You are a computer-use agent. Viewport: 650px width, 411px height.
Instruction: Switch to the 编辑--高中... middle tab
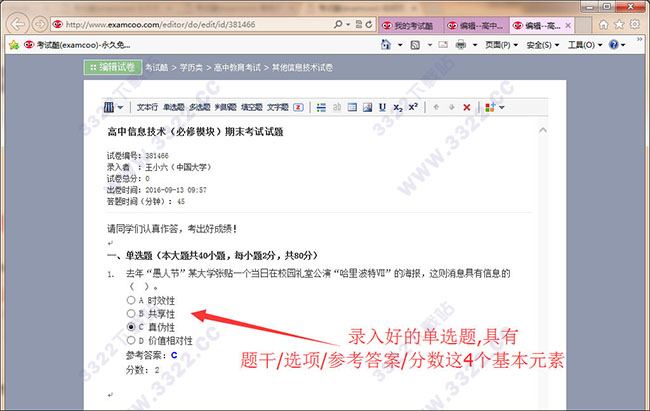476,25
